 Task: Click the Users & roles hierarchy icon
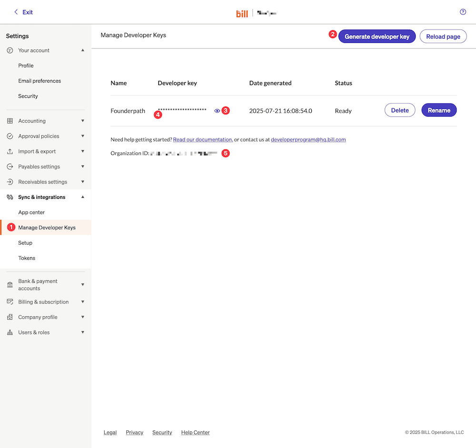[10, 332]
